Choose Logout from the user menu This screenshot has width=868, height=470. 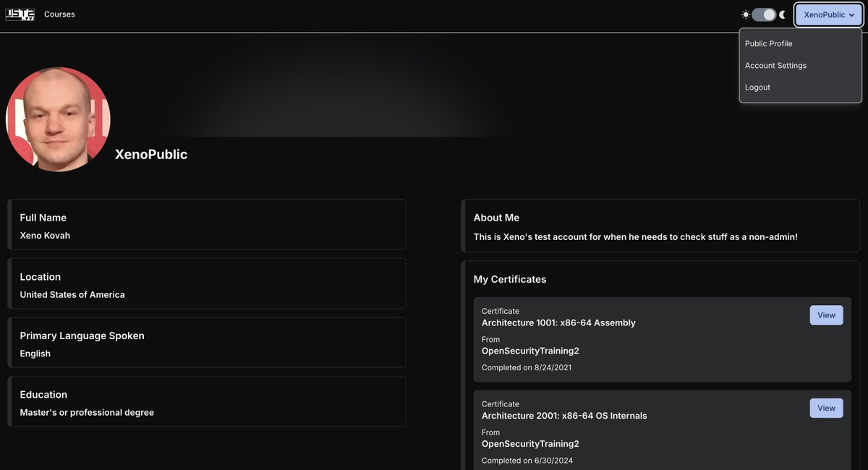[x=757, y=87]
